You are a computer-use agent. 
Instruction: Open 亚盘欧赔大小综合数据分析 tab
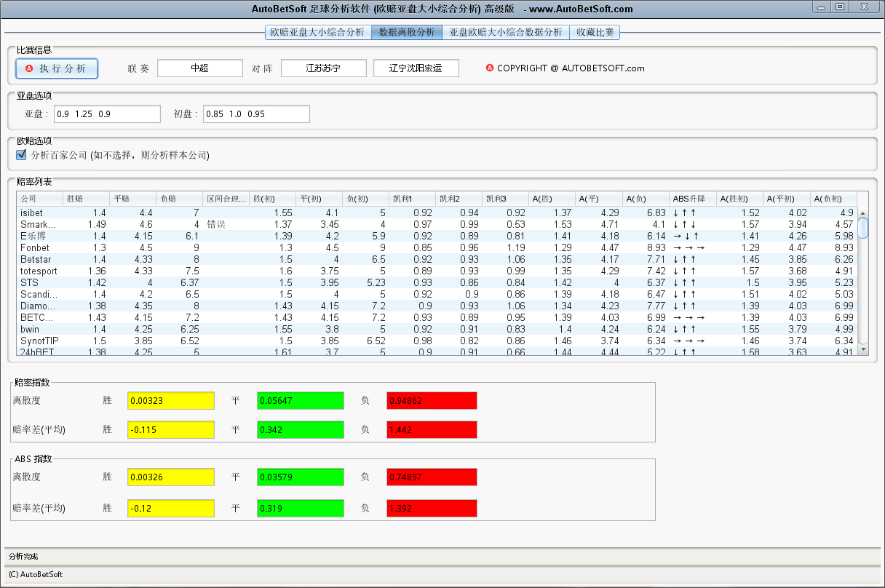click(506, 32)
